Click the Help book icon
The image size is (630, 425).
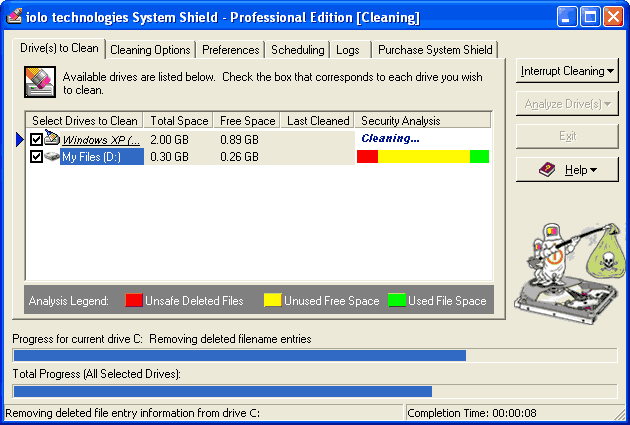point(547,170)
